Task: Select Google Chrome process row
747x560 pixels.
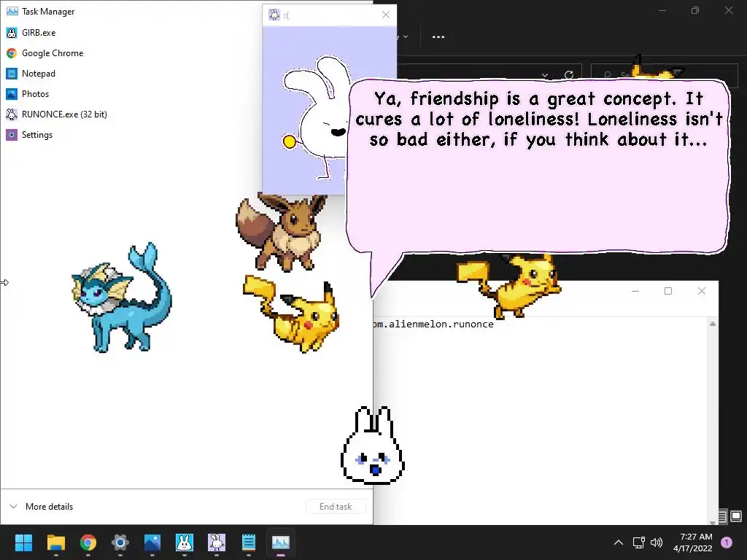Action: tap(186, 52)
